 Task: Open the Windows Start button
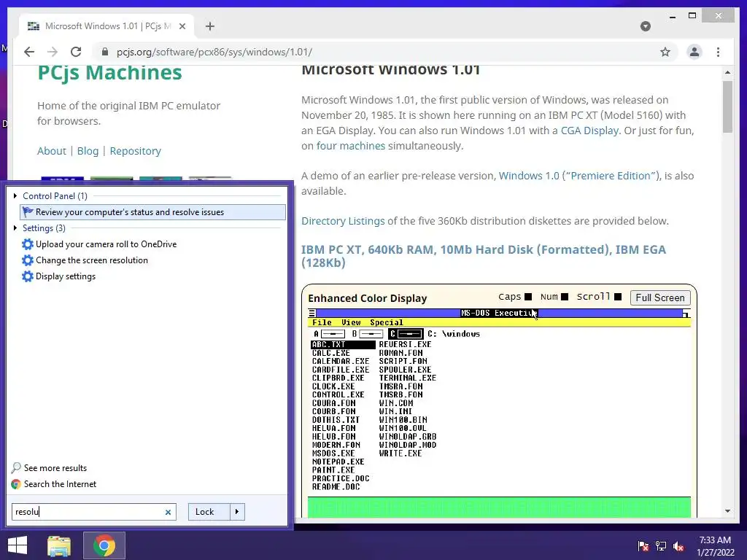point(18,545)
